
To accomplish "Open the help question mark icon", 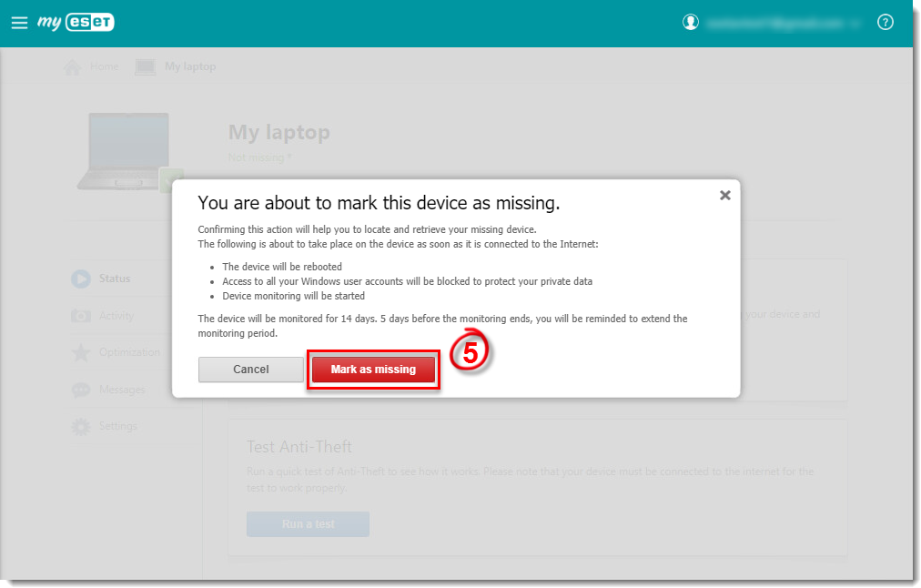I will click(x=886, y=23).
